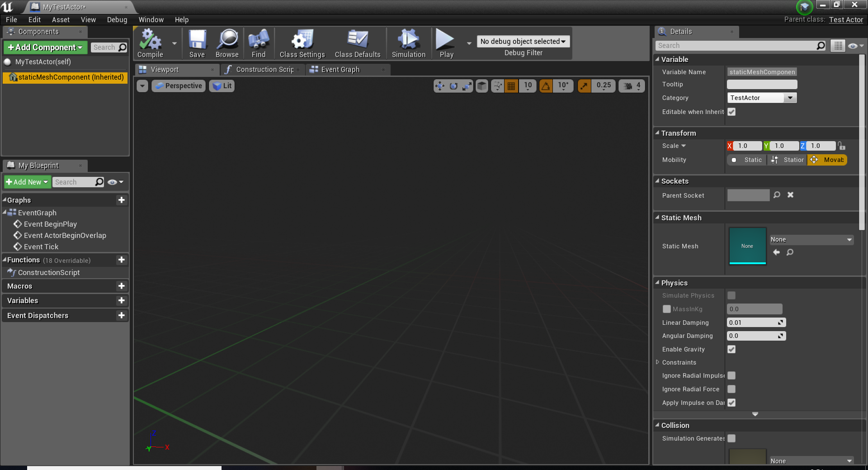868x470 pixels.
Task: Browse to asset in Content Browser
Action: pyautogui.click(x=227, y=43)
